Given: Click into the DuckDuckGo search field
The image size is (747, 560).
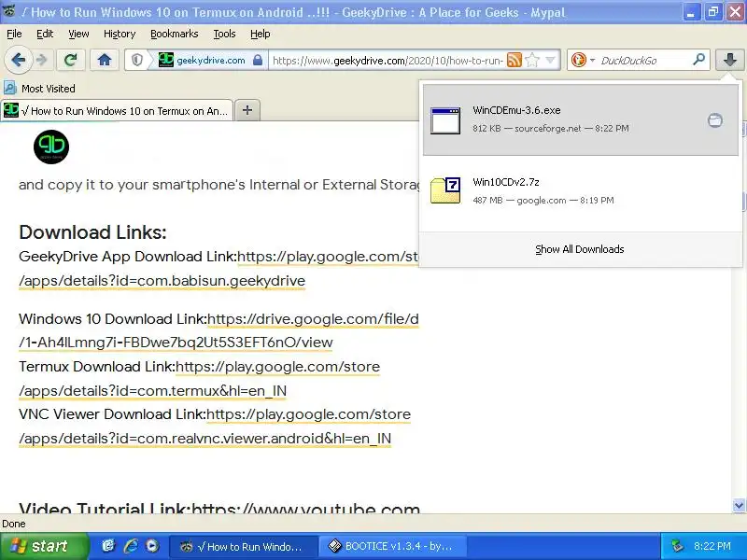Looking at the screenshot, I should 644,61.
